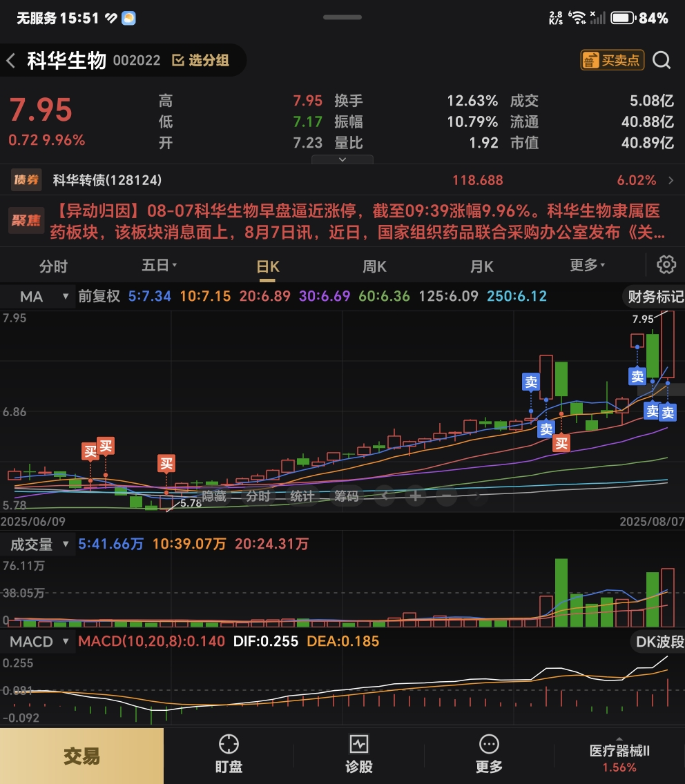685x784 pixels.
Task: Shift chart right with arrow button
Action: coord(477,496)
